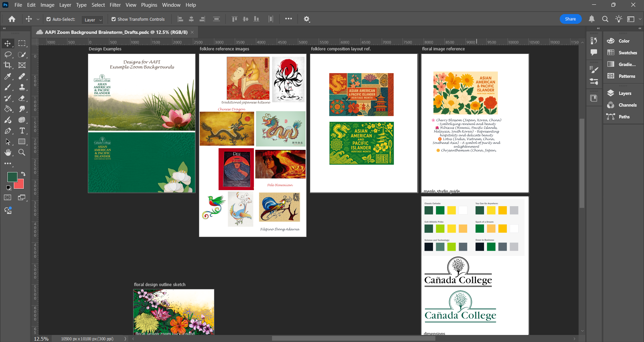This screenshot has height=342, width=644.
Task: Align horizontal centers of layers
Action: pos(191,19)
